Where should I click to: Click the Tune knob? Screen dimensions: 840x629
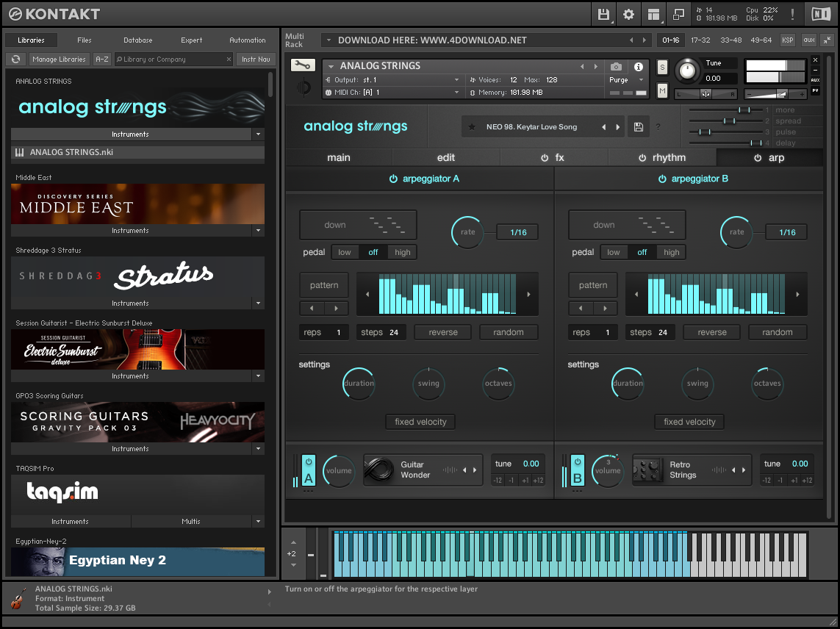coord(687,71)
